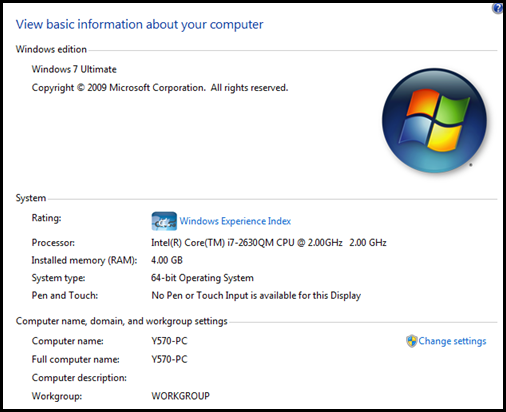The width and height of the screenshot is (506, 412).
Task: Click the 'Computer name, domain, and workgroup settings' header
Action: (121, 321)
